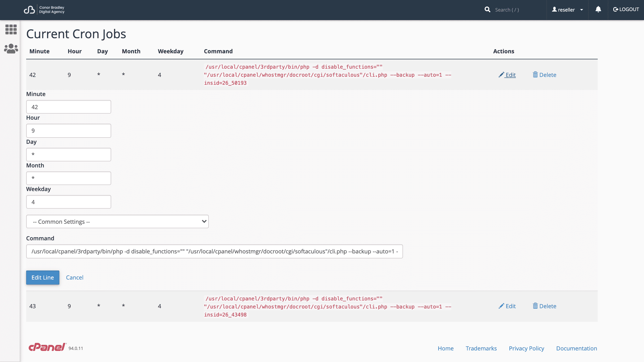
Task: Open the apps grid sidebar icon
Action: tap(11, 29)
